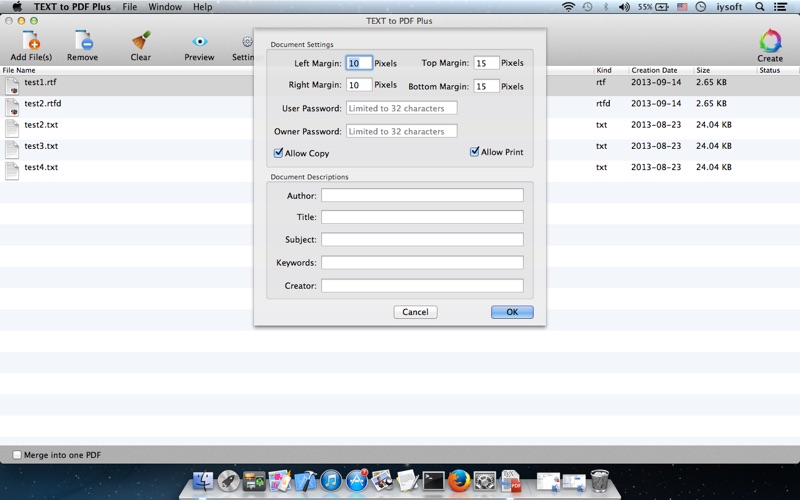Viewport: 800px width, 500px height.
Task: Click the Owner Password field
Action: (402, 131)
